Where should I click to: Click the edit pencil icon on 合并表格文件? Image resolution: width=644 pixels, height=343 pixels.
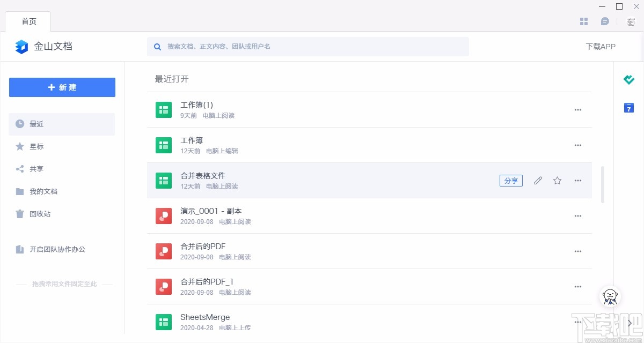pos(538,181)
